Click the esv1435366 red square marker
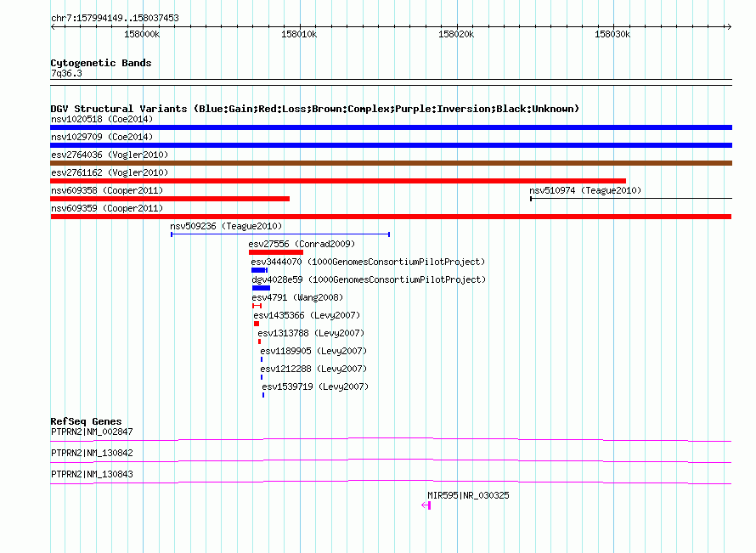 [257, 324]
